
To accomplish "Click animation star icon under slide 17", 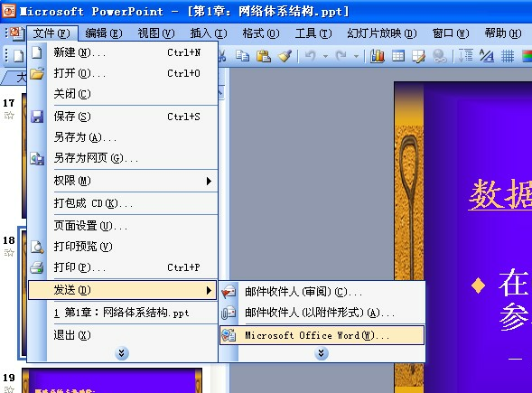I will (x=9, y=116).
